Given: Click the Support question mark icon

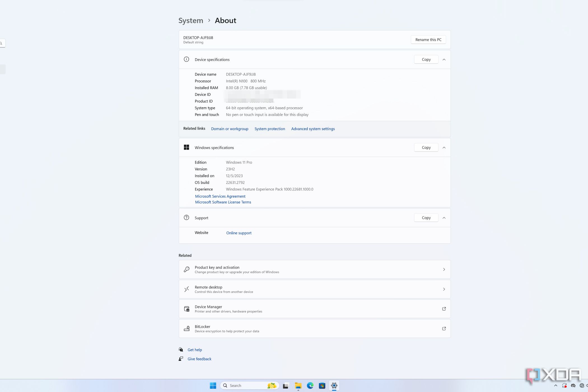Looking at the screenshot, I should pos(186,218).
